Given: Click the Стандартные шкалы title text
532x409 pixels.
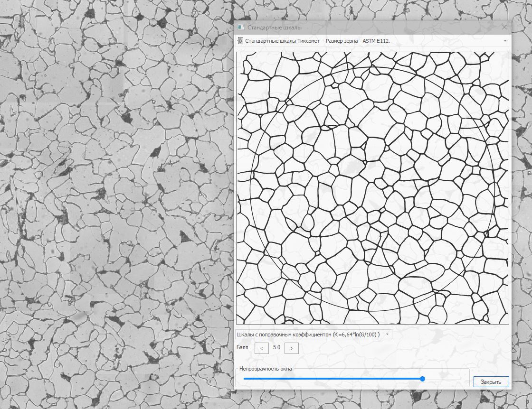Looking at the screenshot, I should [275, 28].
